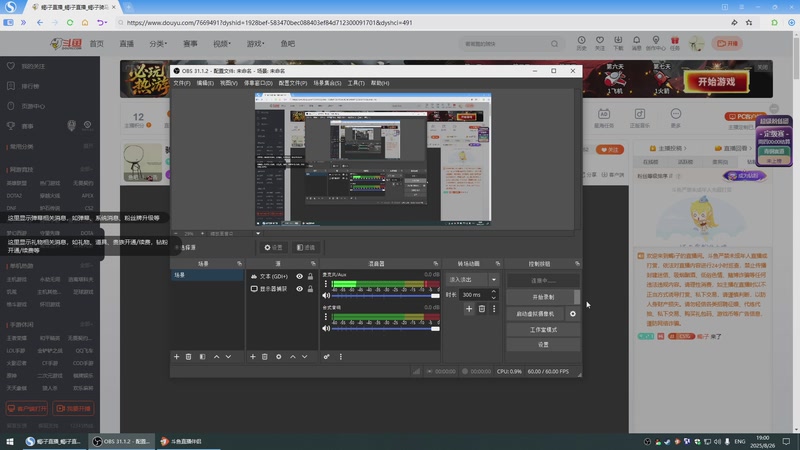Switch to OBS 31.1.2 taskbar item

coord(122,441)
